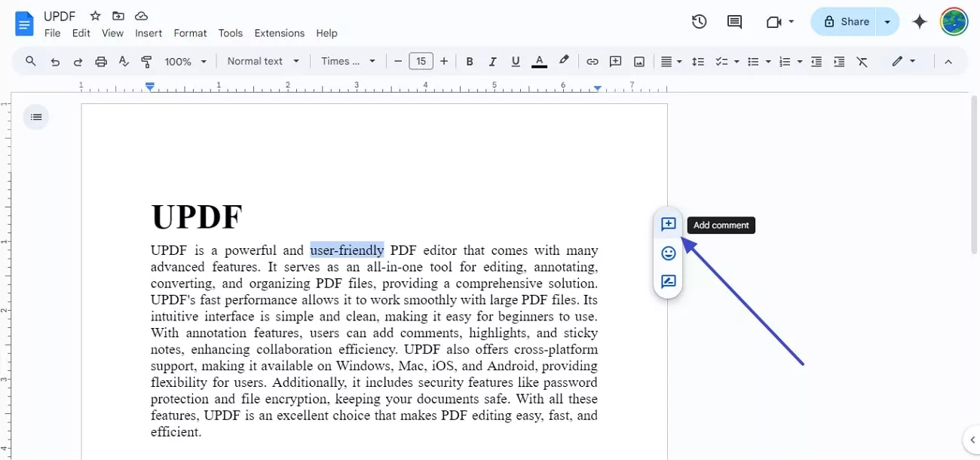Apply a numbered list
Screen dimensions: 980x460
[784, 62]
